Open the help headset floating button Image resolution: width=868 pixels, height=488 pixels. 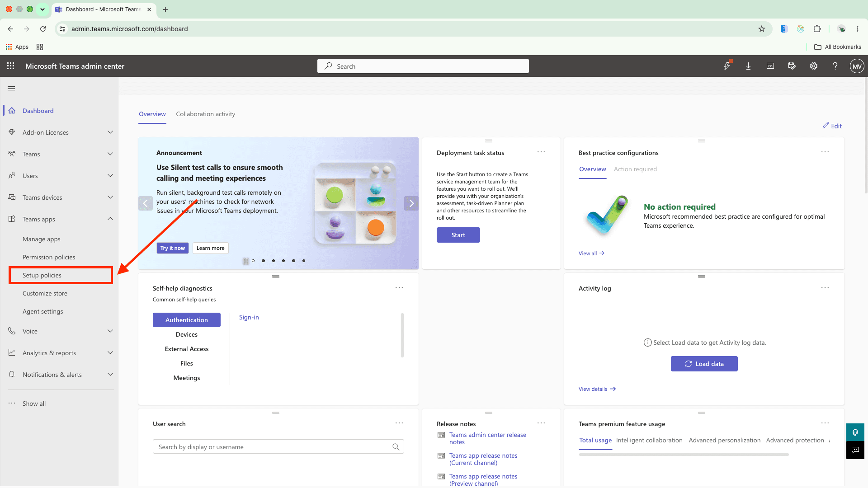855,432
